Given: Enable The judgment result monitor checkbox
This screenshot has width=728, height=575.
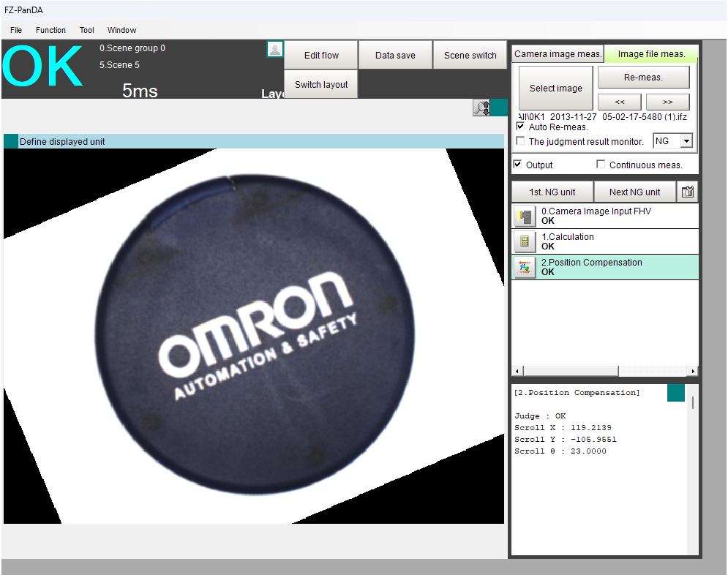Looking at the screenshot, I should [520, 140].
